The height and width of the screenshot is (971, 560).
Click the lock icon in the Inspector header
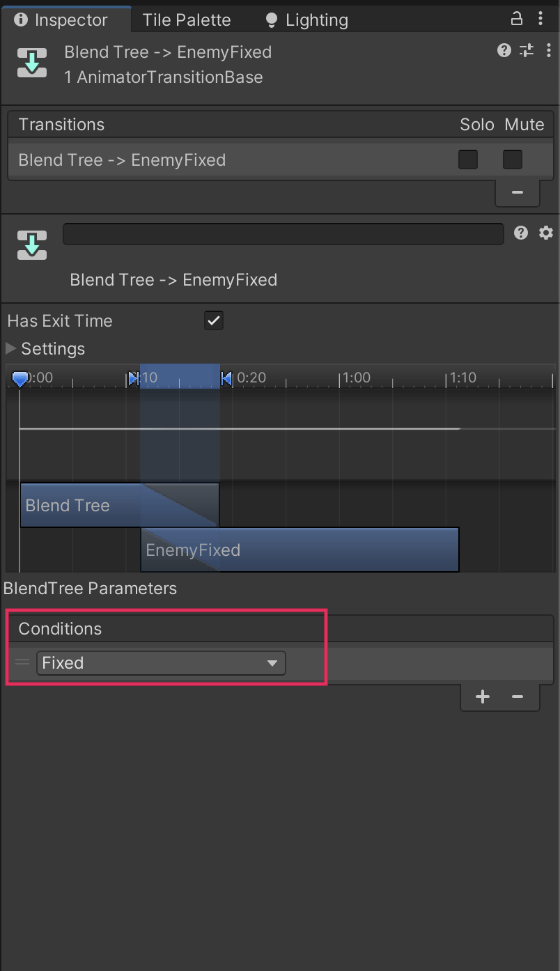(517, 19)
